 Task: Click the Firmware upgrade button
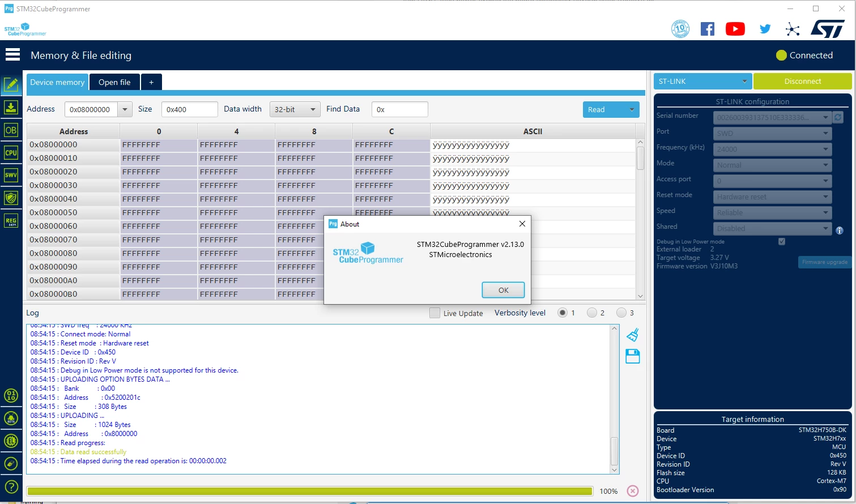point(824,262)
